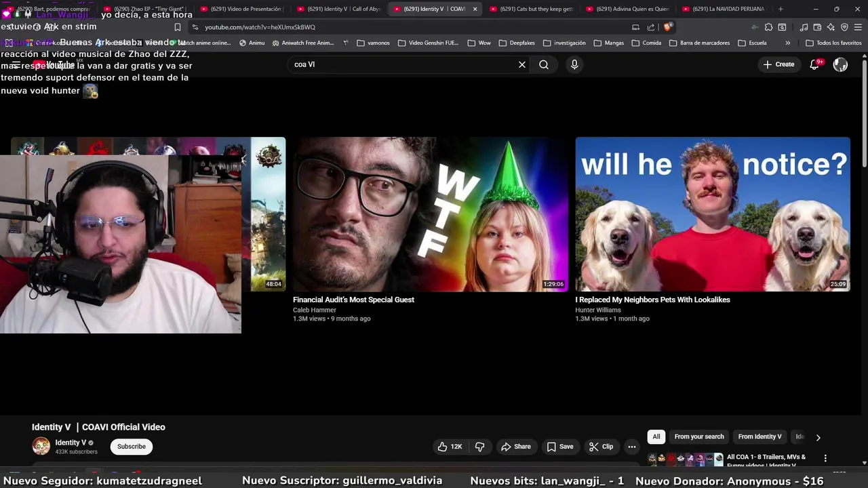
Task: Subscribe to Identity V channel
Action: tap(132, 447)
